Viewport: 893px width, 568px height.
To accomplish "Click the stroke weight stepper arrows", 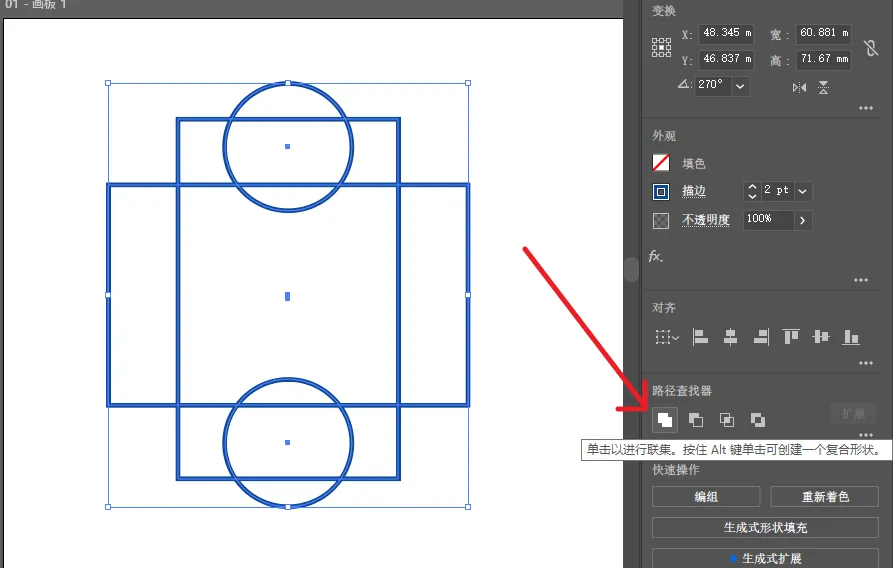I will pyautogui.click(x=752, y=191).
